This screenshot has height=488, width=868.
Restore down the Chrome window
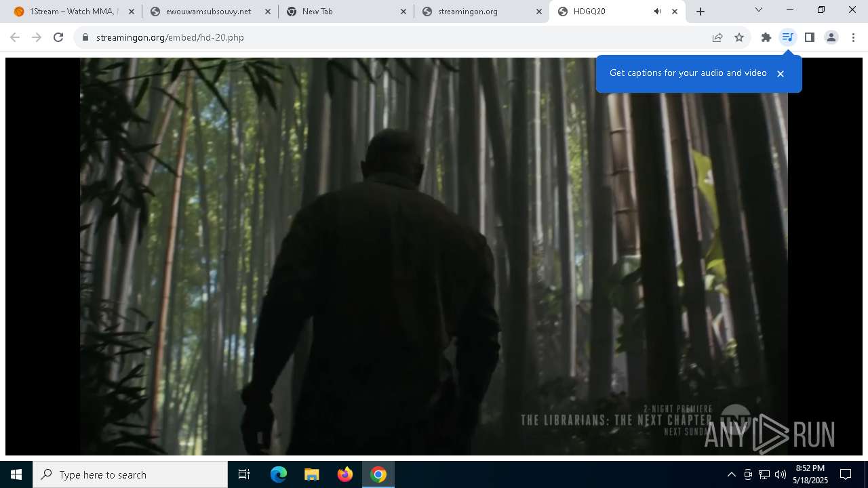[821, 10]
